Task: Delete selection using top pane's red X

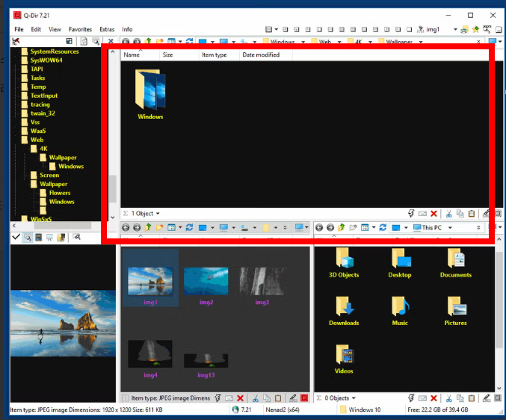Action: pyautogui.click(x=434, y=214)
